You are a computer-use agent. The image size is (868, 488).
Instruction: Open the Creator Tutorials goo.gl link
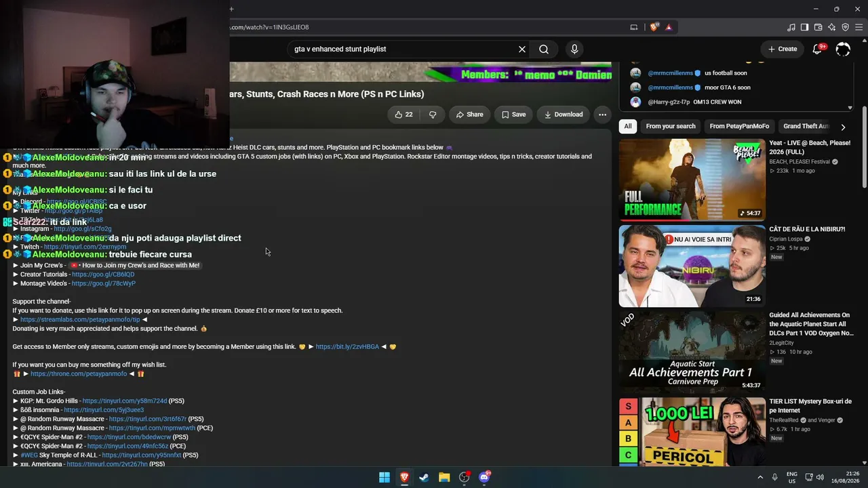103,274
